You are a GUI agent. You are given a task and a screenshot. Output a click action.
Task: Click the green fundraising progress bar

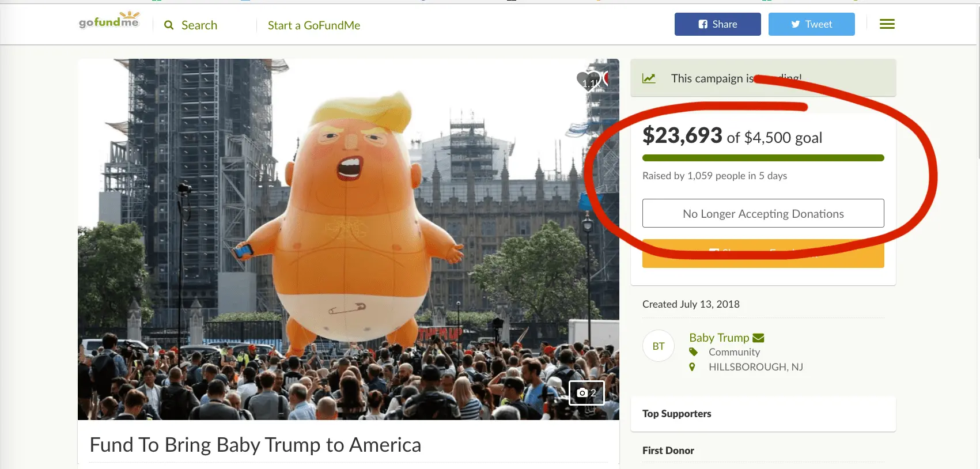click(763, 158)
